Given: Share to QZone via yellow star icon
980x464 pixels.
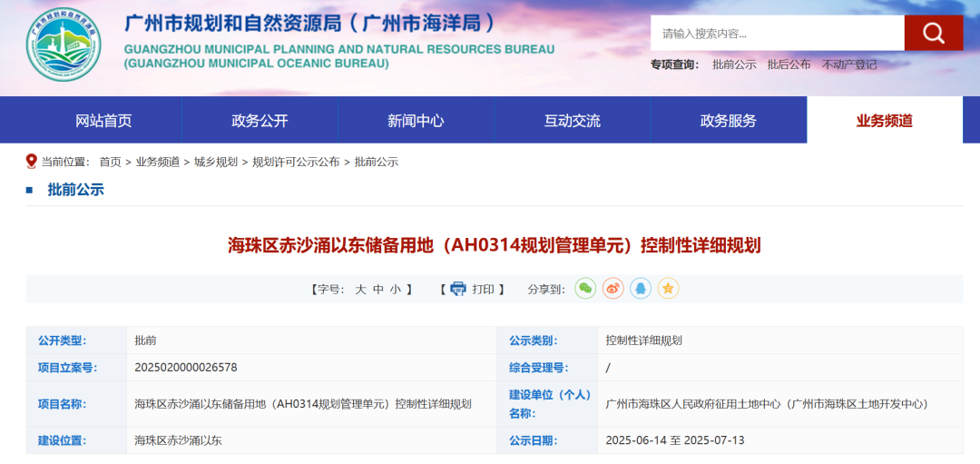Looking at the screenshot, I should [668, 288].
